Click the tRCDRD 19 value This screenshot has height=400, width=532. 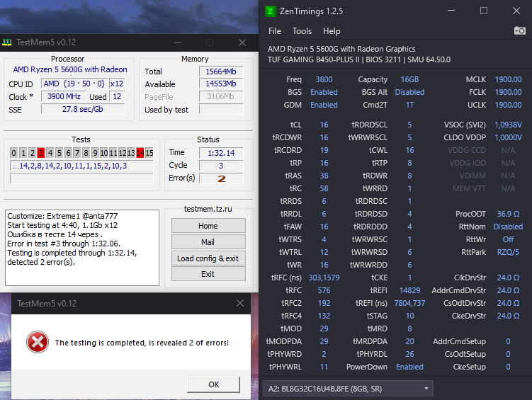click(324, 150)
